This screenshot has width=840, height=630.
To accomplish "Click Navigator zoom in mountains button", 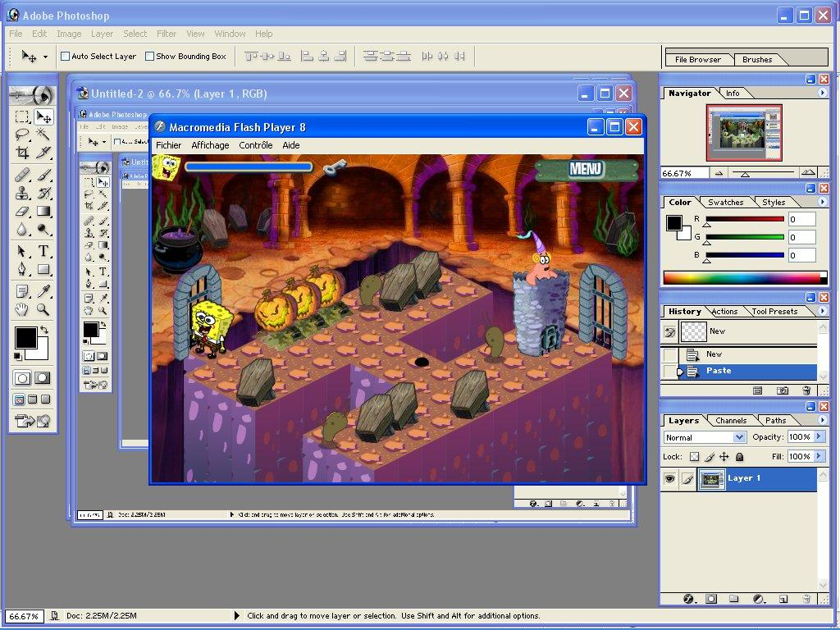I will (x=808, y=172).
